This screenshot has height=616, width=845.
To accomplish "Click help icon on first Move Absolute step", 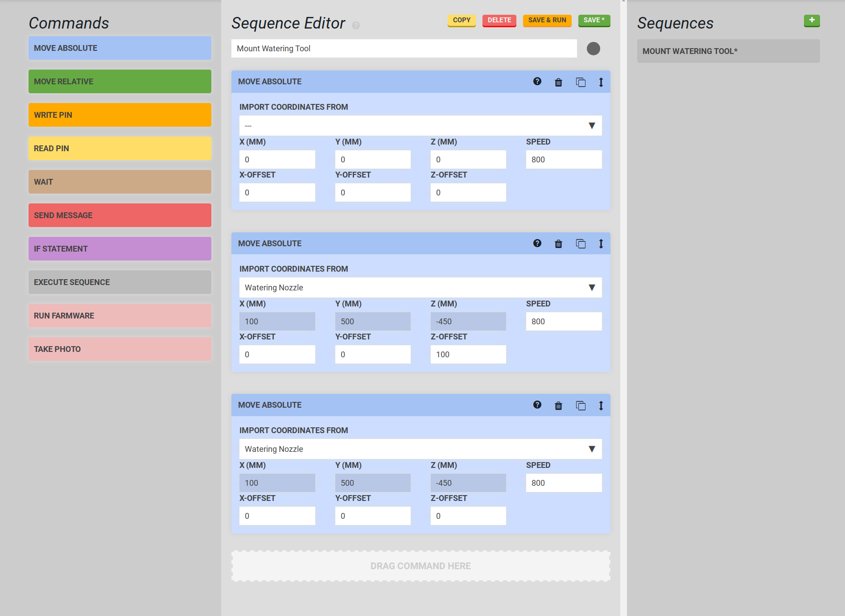I will 537,82.
